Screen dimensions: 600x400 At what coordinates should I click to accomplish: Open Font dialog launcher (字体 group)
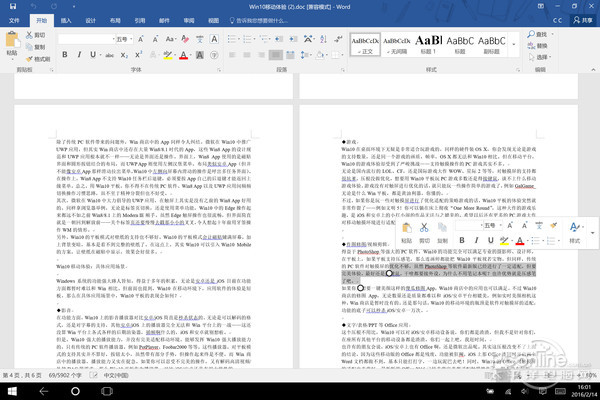(219, 70)
